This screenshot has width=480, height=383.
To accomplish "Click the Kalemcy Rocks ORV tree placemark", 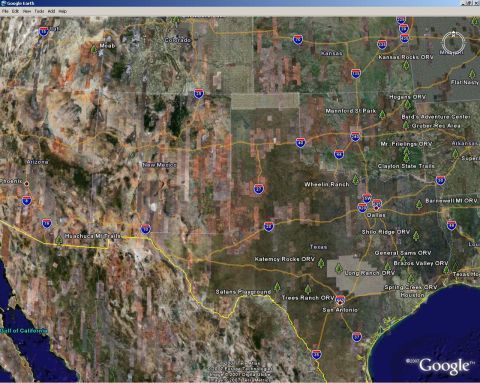I will pos(321,263).
